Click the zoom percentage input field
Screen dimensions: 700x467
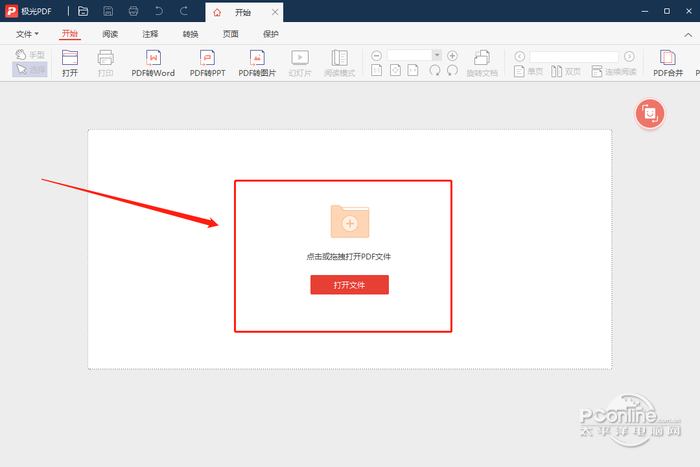pyautogui.click(x=409, y=55)
